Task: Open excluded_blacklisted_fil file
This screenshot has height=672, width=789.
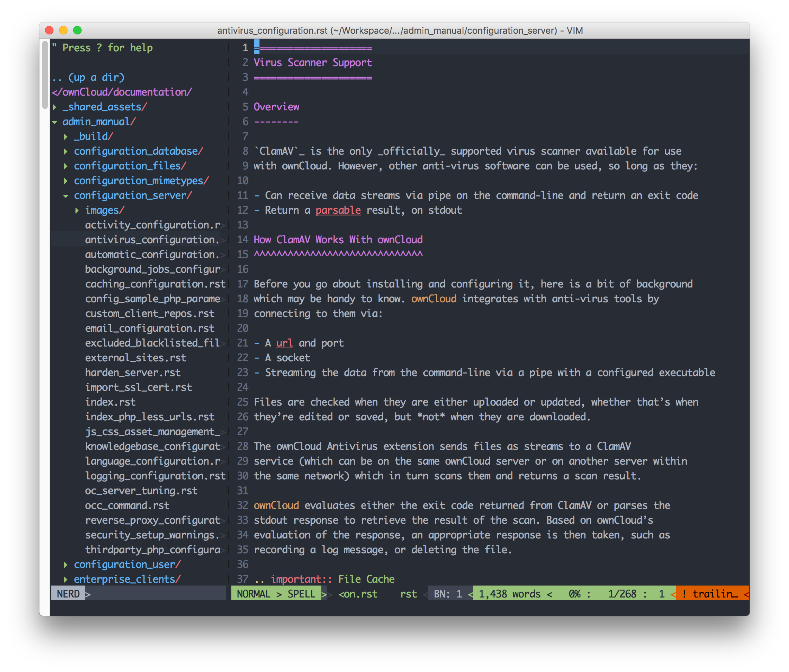Action: click(x=153, y=343)
